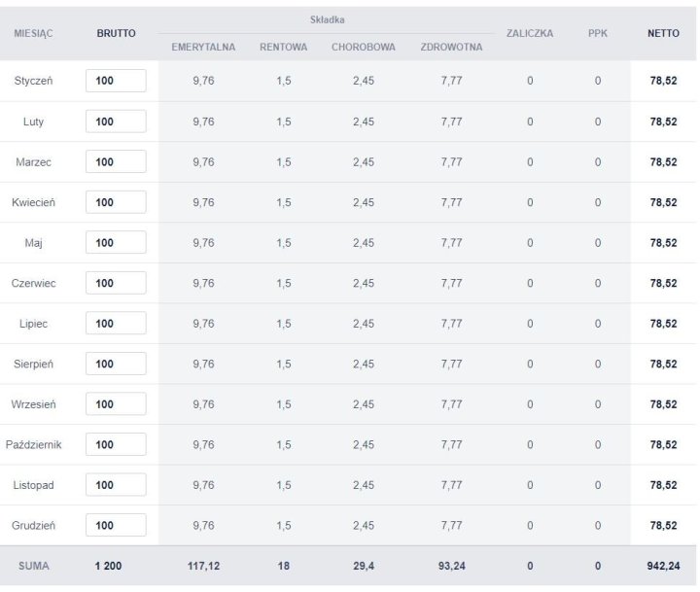Click the Lipiec brutto amount box

[x=116, y=324]
